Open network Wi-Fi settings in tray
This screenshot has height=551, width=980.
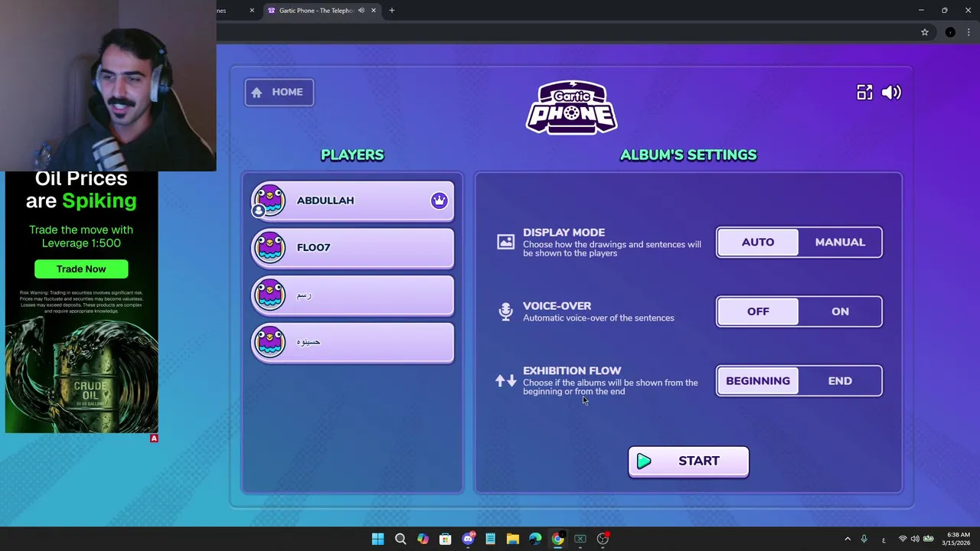coord(903,540)
